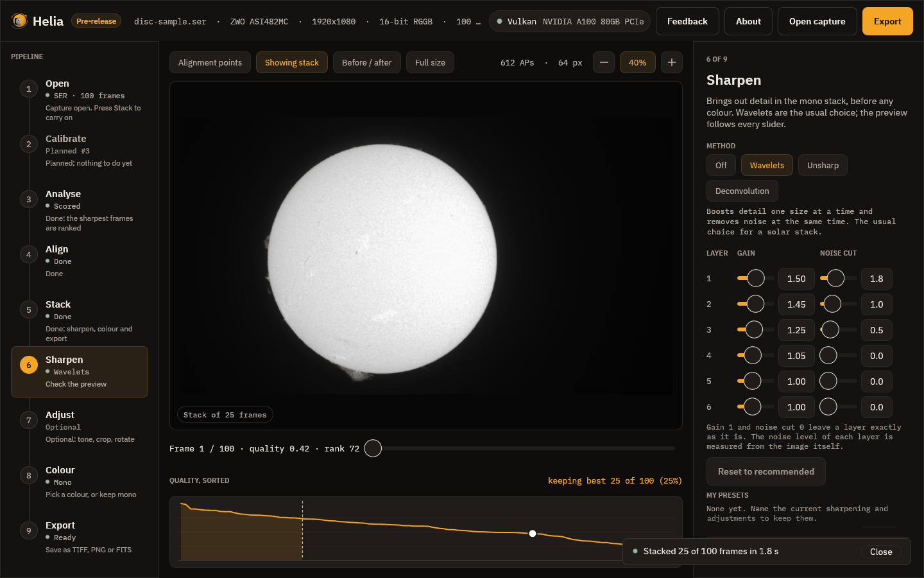
Task: Click the frame scrubber slider handle
Action: click(x=373, y=448)
